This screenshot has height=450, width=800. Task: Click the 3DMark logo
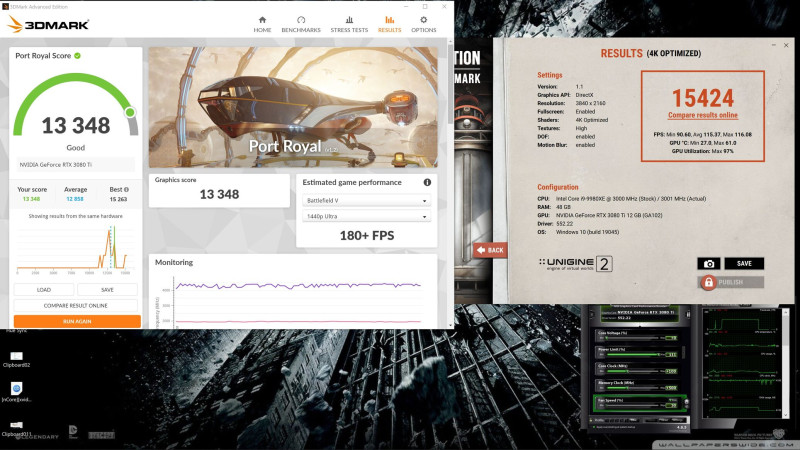coord(48,24)
